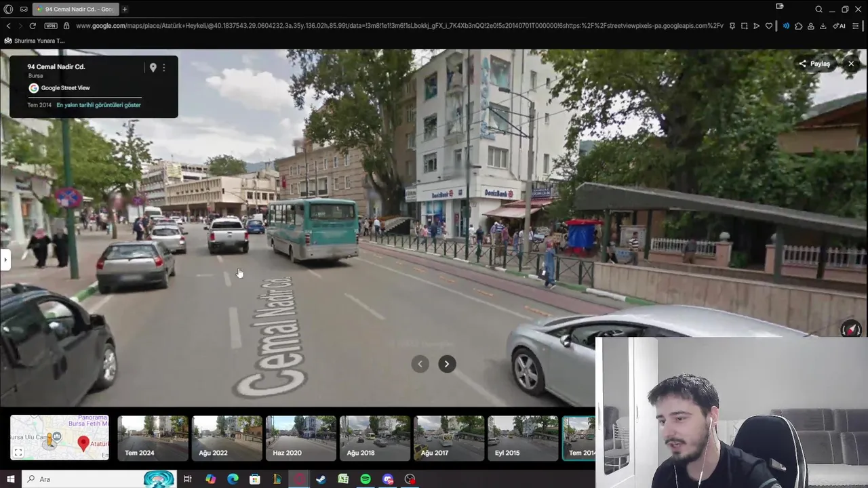
Task: Click the '94 Cemal Nadir Cd.' title text
Action: point(56,66)
